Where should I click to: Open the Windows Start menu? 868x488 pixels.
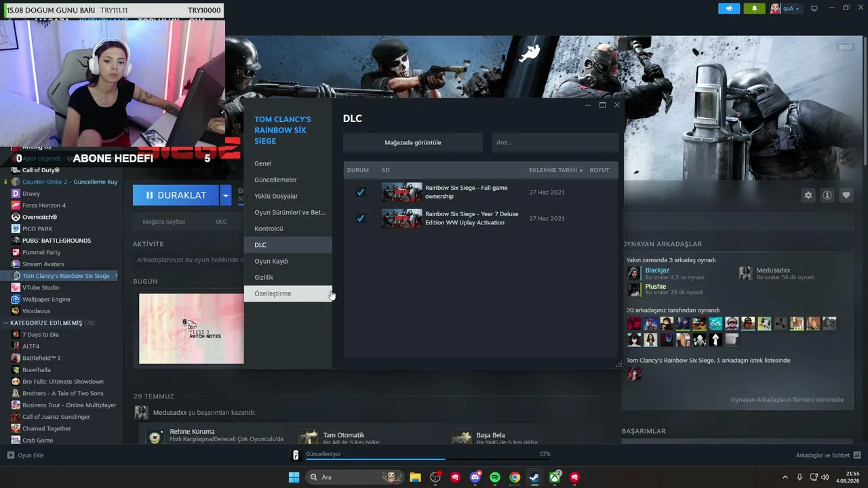pyautogui.click(x=294, y=477)
